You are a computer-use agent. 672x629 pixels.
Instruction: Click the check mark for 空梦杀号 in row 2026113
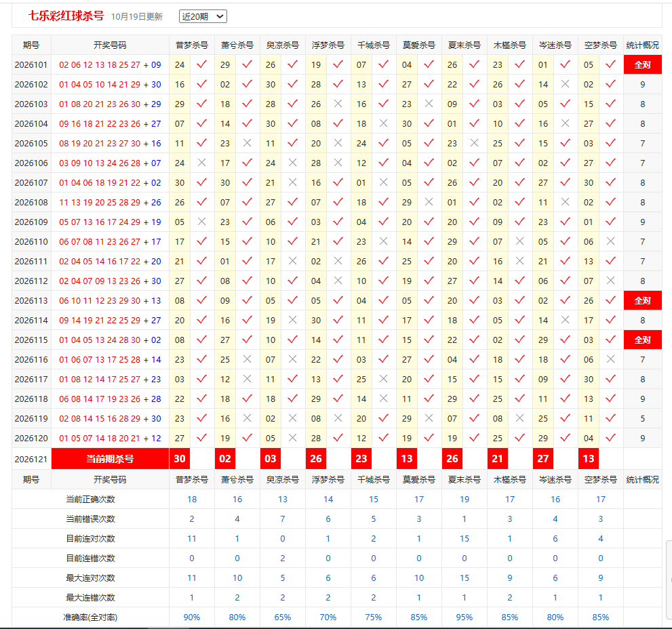pyautogui.click(x=611, y=301)
